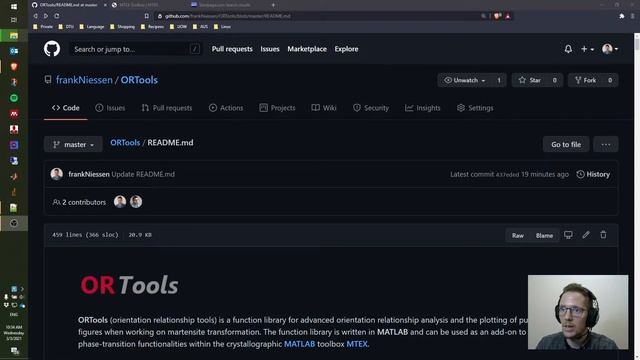The width and height of the screenshot is (640, 360).
Task: Open the browser extensions puzzle icon
Action: pos(622,16)
